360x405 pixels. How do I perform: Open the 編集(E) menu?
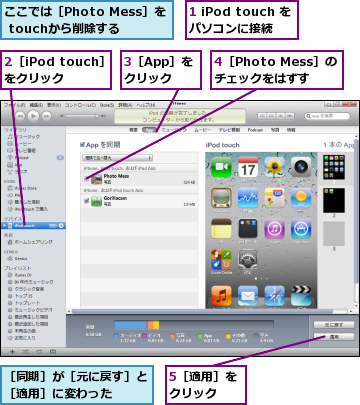(x=36, y=105)
